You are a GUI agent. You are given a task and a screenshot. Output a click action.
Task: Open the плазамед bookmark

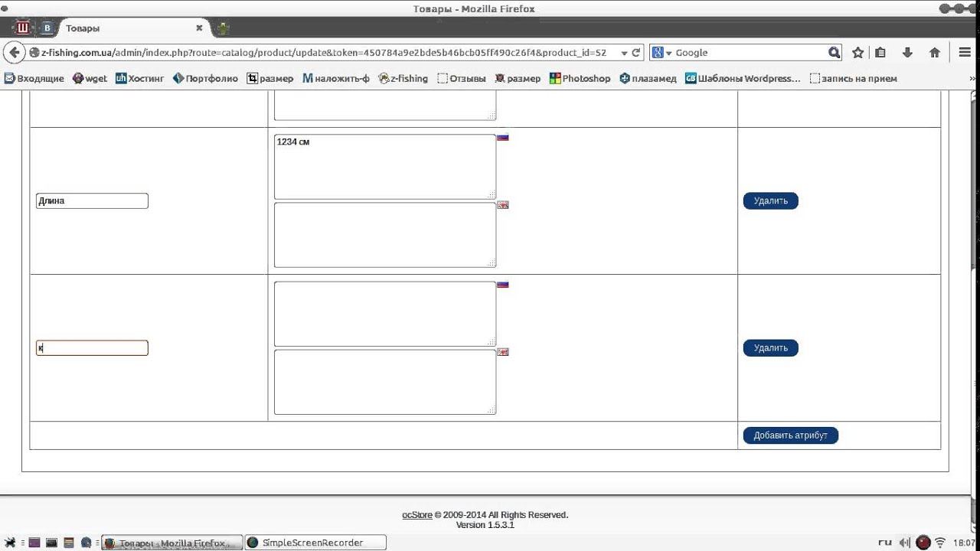pyautogui.click(x=648, y=78)
